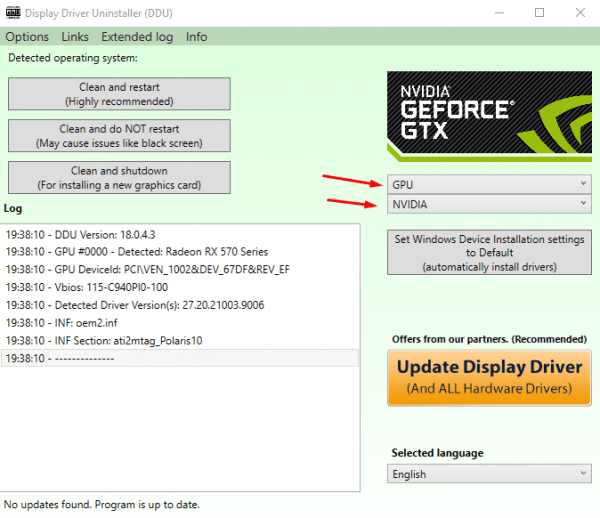Open the Info menu
Viewport: 600px width, 518px height.
coord(196,37)
